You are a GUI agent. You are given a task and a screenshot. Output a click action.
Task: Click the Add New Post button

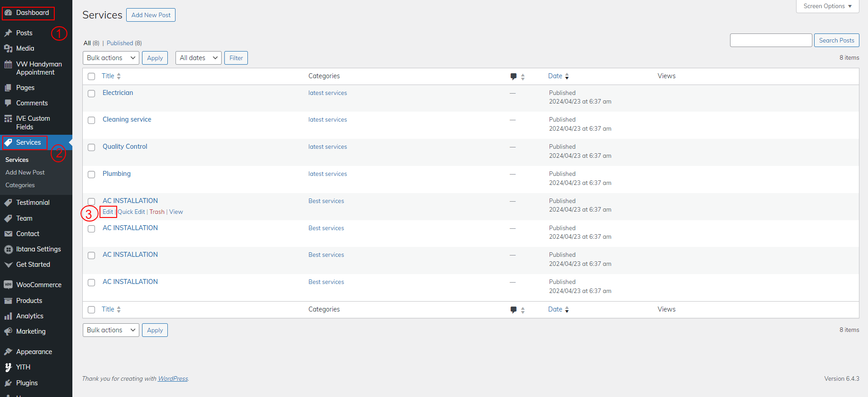click(x=151, y=15)
